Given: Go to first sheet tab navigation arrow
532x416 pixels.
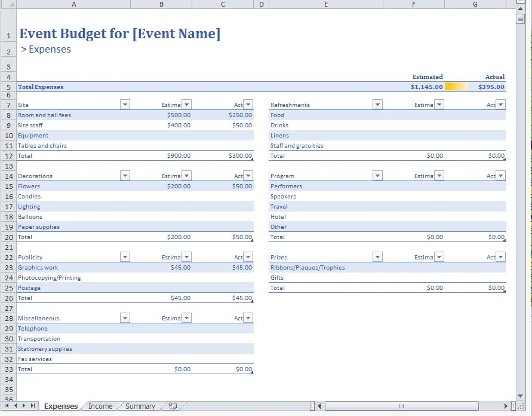Looking at the screenshot, I should [7, 405].
